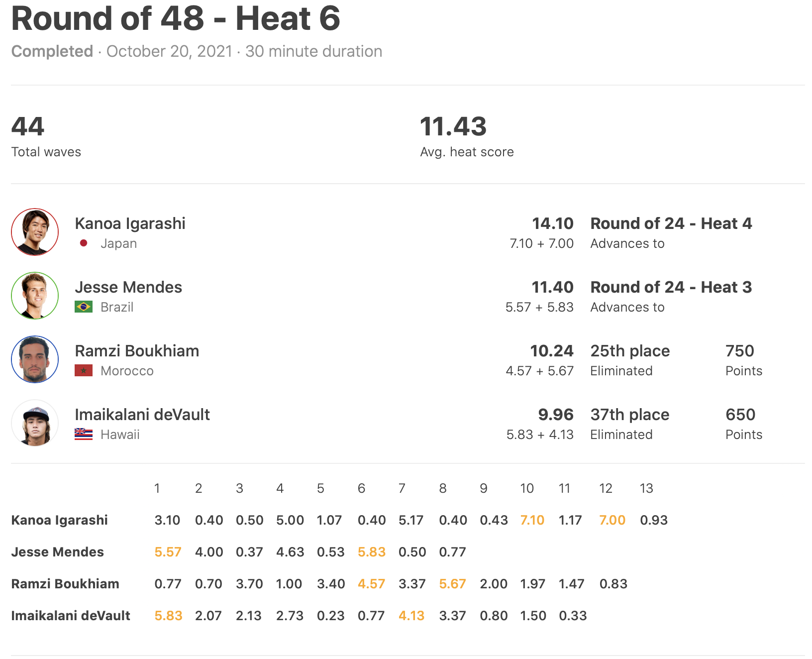Image resolution: width=812 pixels, height=659 pixels.
Task: Click the Hawaii flag icon
Action: click(84, 435)
